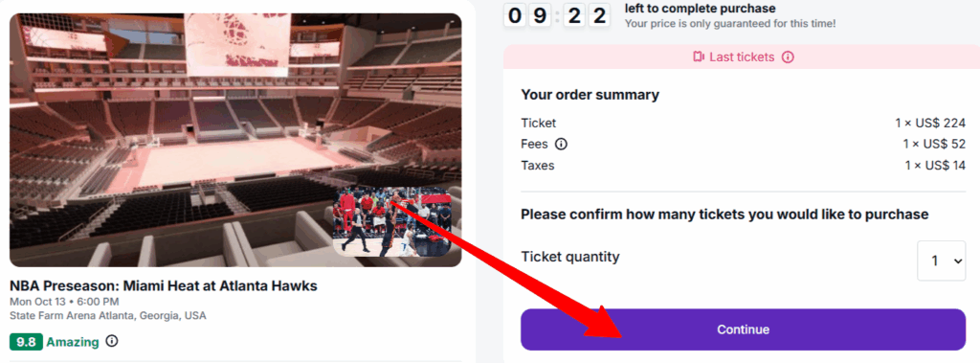Click the Your order summary heading

[590, 95]
